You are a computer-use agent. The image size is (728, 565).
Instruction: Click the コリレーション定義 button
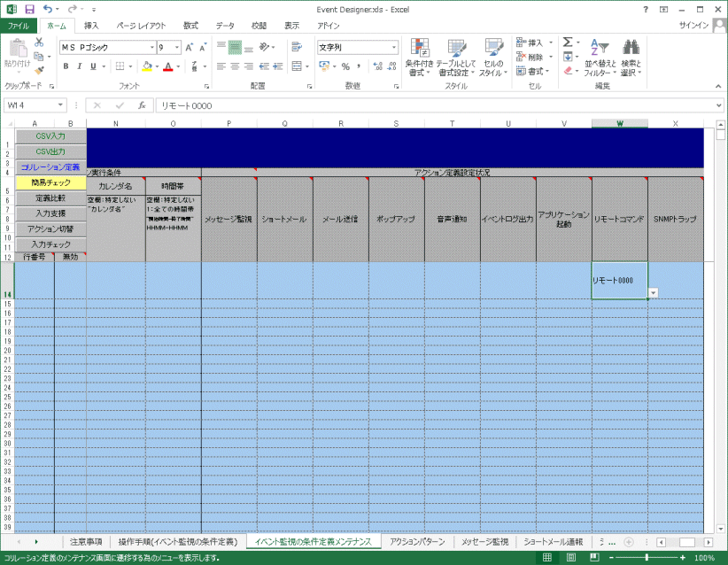pos(50,167)
